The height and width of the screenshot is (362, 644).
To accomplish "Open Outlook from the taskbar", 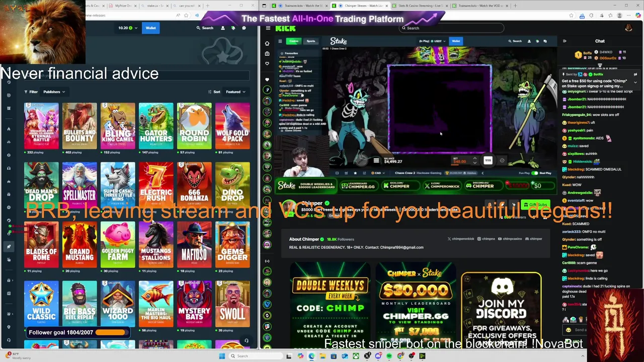I will click(x=345, y=356).
